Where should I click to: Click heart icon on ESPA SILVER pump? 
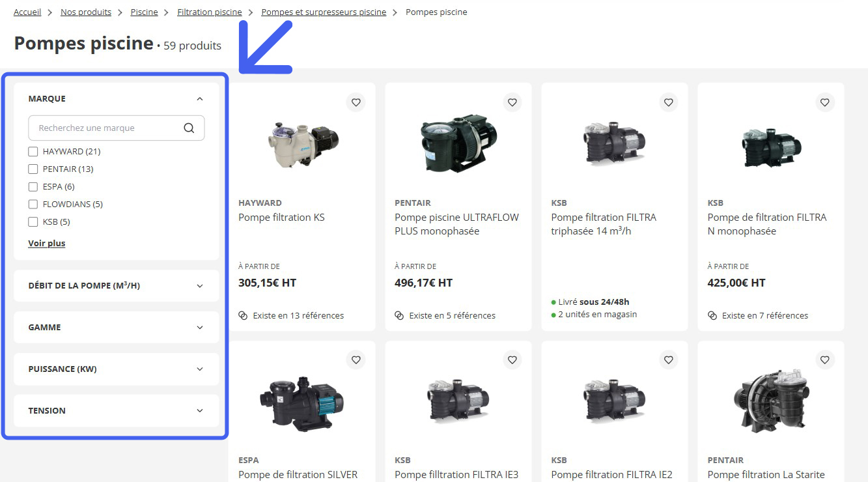point(356,360)
